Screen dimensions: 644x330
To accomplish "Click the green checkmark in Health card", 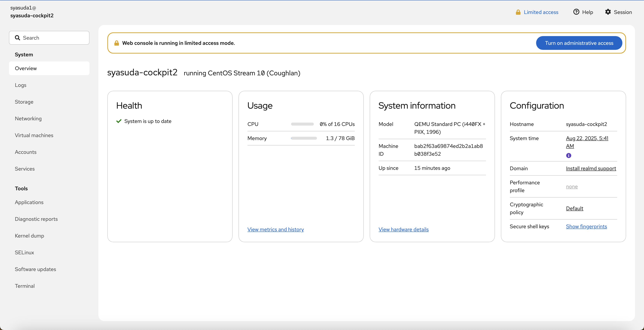I will (119, 121).
